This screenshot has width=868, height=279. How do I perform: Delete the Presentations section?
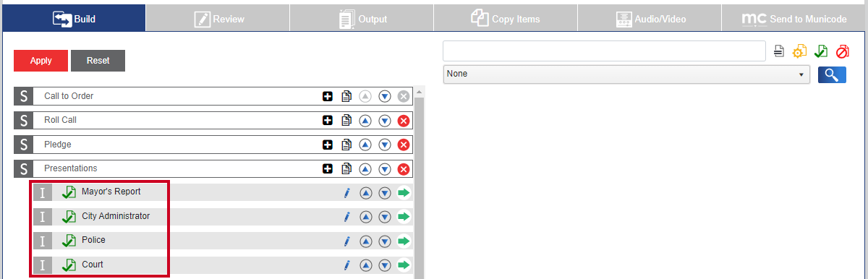click(x=404, y=169)
